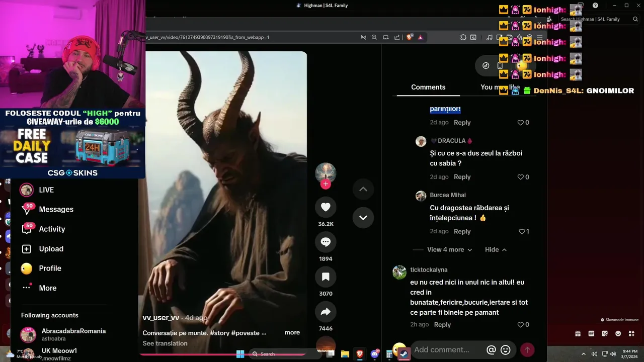Open the browser Extensions puzzle icon
644x362 pixels.
point(463,37)
